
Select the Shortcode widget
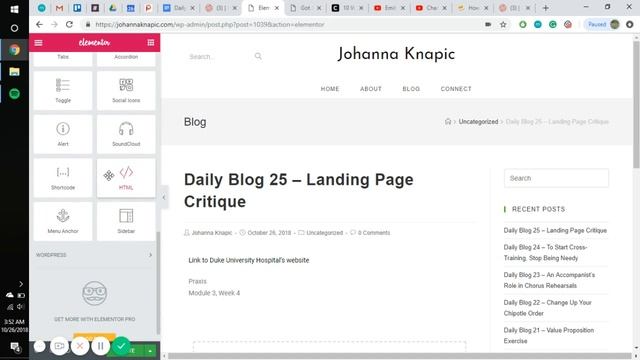(x=63, y=178)
